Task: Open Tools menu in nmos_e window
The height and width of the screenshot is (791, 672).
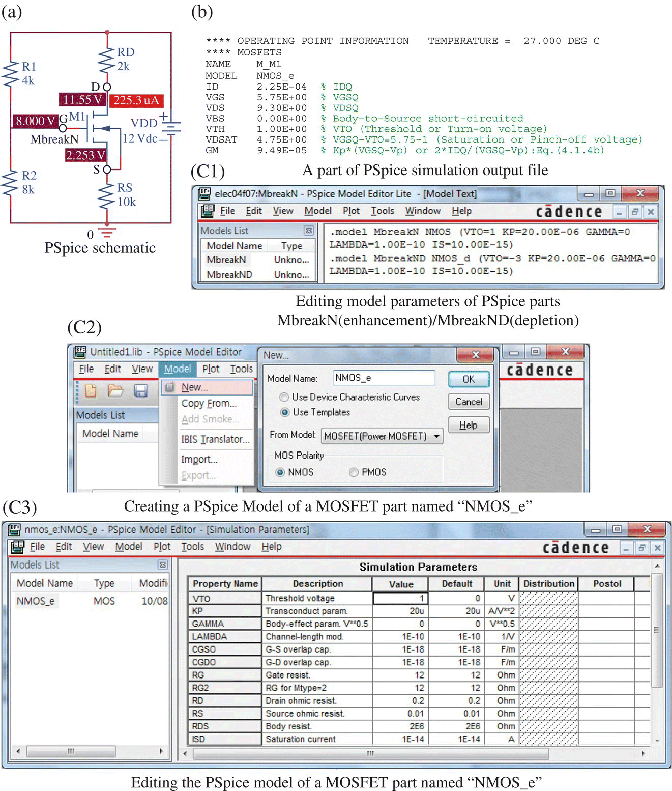Action: pos(192,547)
